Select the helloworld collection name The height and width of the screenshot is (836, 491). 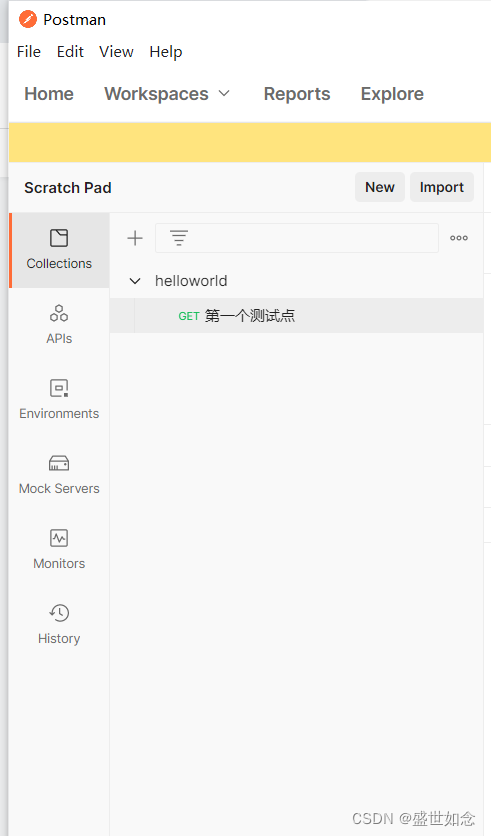(191, 281)
